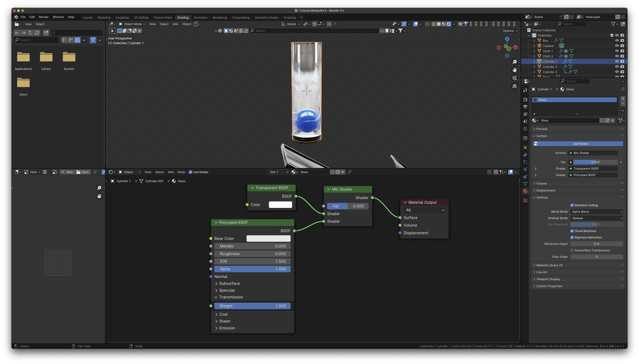
Task: Click New image button
Action: (67, 172)
